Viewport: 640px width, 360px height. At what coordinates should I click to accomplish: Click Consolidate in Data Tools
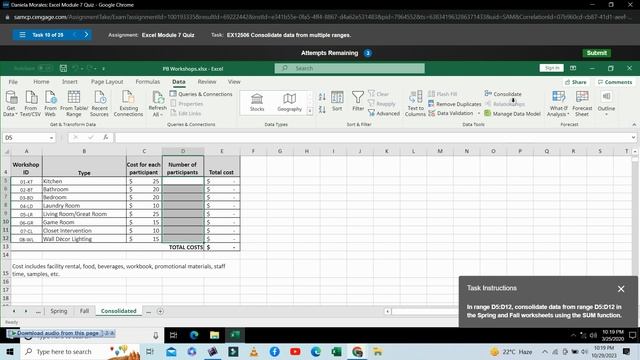pos(503,94)
